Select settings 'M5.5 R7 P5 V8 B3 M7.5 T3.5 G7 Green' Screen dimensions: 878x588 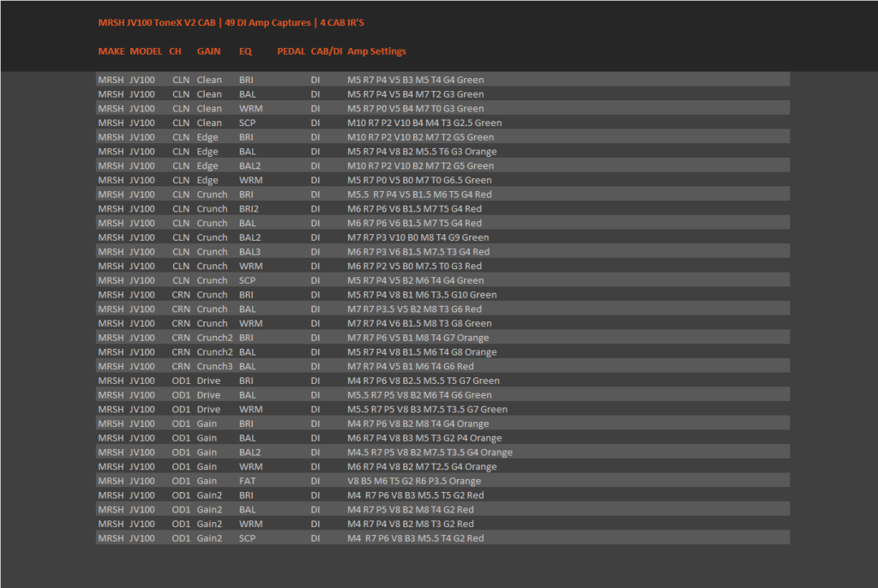[x=427, y=410]
